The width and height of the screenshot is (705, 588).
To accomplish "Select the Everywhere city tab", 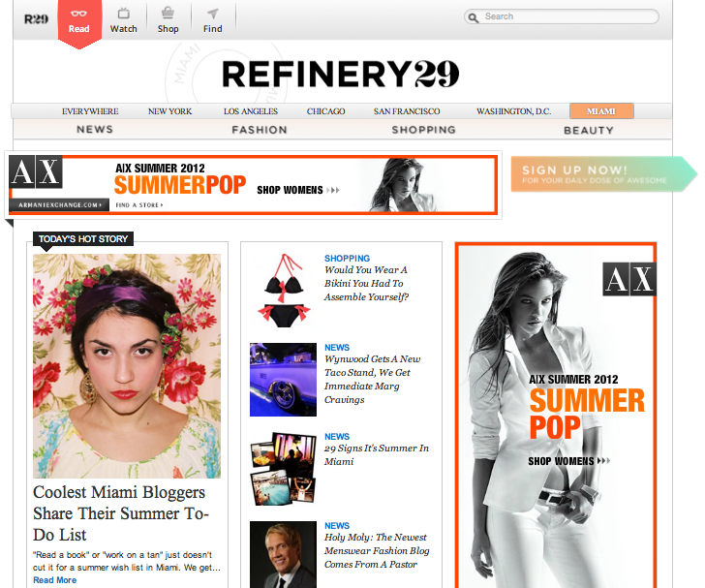I will (90, 111).
